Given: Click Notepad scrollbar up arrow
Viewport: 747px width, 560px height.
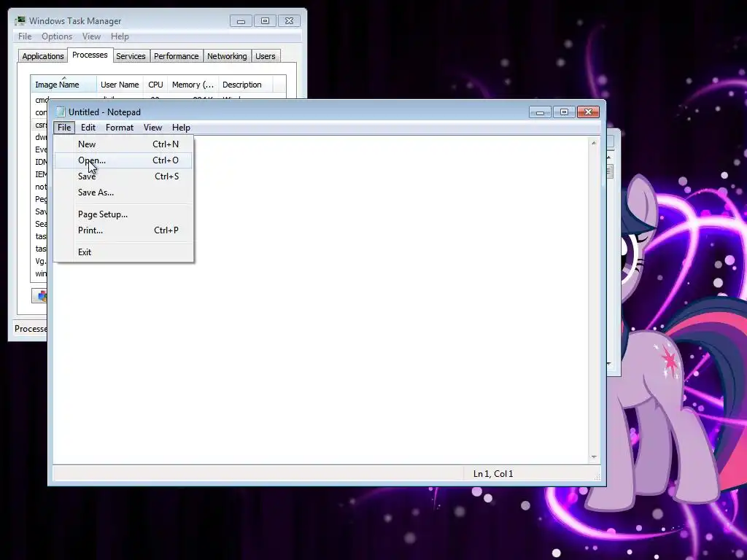Looking at the screenshot, I should pyautogui.click(x=594, y=143).
